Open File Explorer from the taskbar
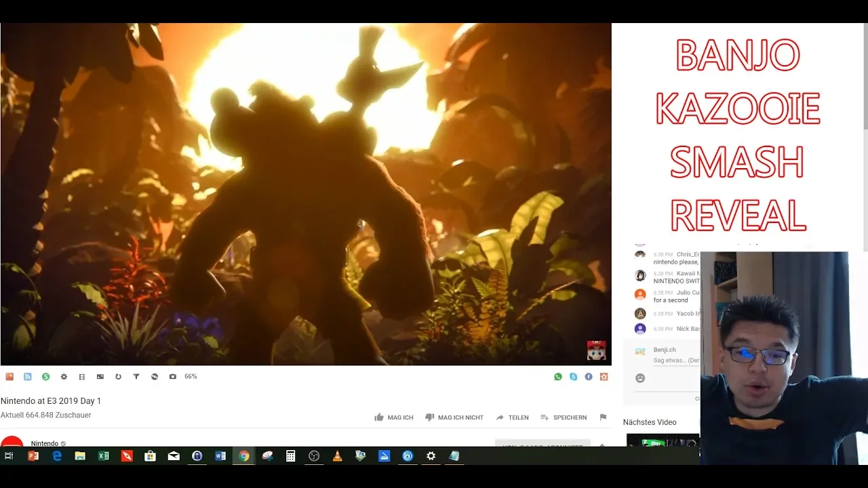868x488 pixels. (80, 456)
